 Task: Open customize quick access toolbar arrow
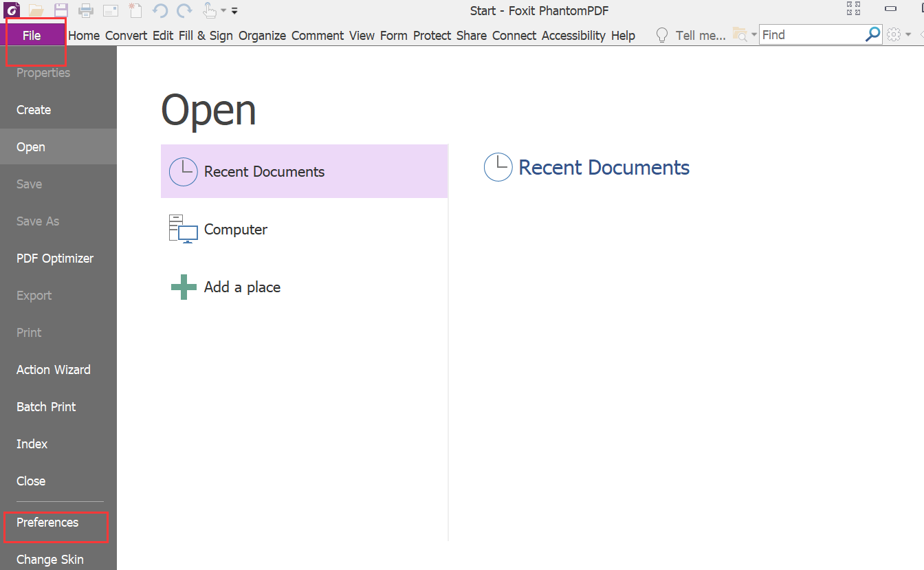[x=234, y=11]
